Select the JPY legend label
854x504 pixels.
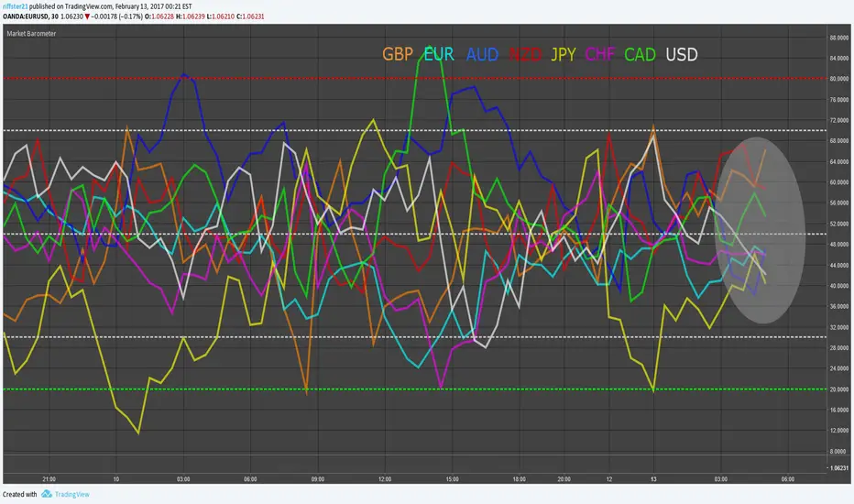click(564, 54)
